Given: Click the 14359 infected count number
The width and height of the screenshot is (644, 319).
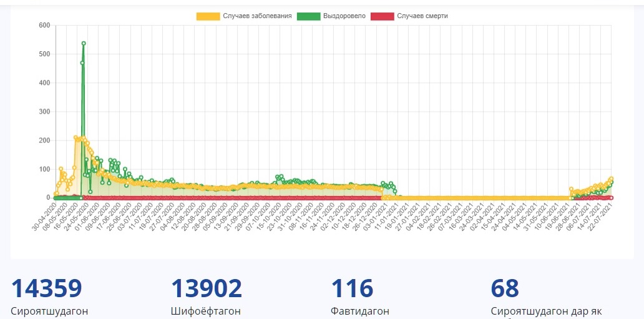Looking at the screenshot, I should [47, 288].
